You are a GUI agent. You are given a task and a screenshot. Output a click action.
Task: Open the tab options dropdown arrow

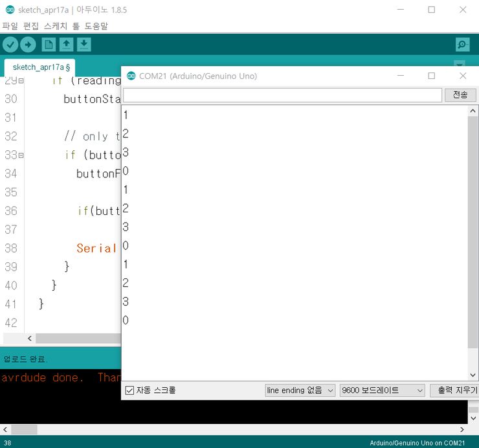(459, 64)
